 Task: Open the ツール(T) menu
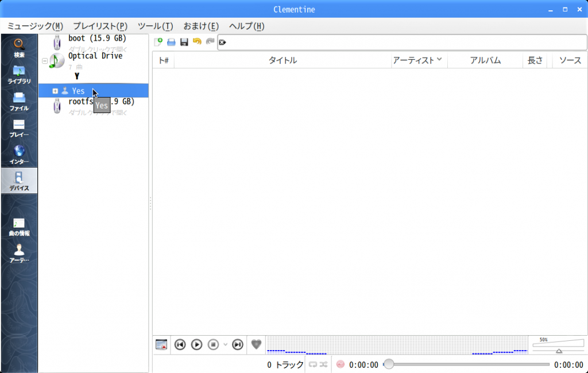(x=155, y=26)
